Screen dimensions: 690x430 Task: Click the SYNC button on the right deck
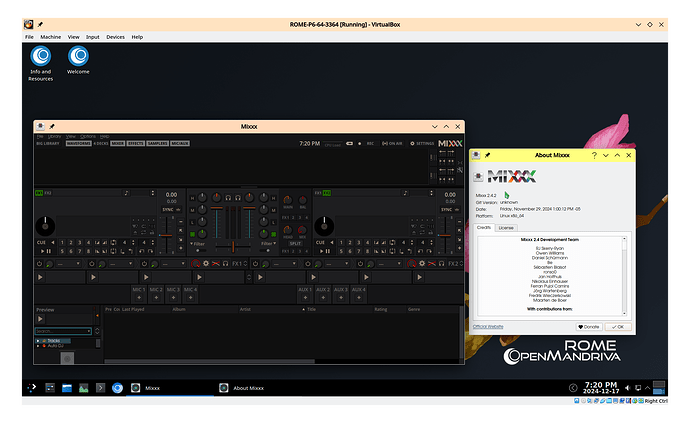447,209
